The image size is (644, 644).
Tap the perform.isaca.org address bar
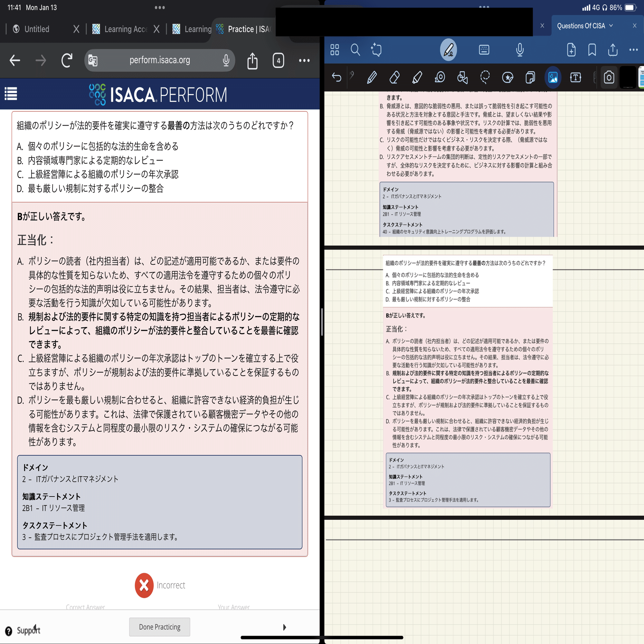click(160, 60)
